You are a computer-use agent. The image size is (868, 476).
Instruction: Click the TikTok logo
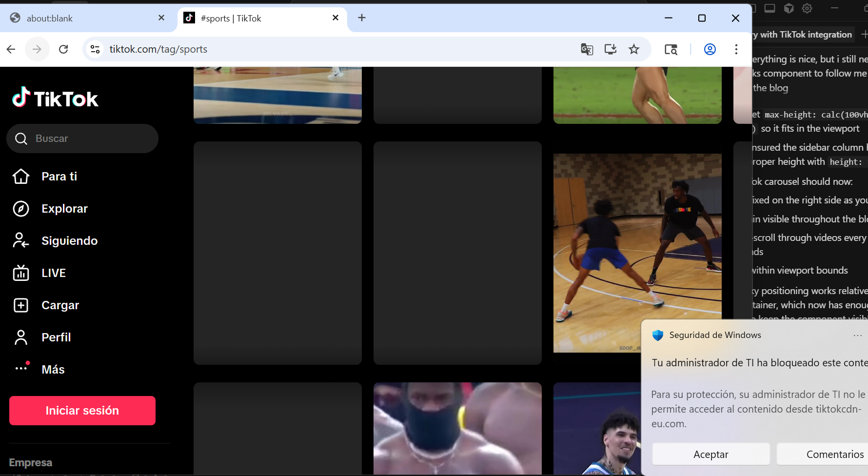55,98
